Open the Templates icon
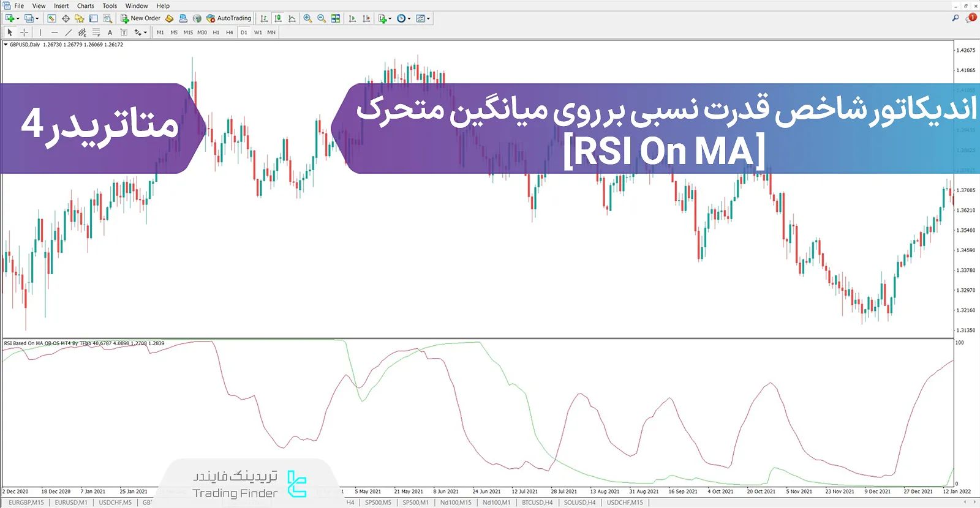 [x=420, y=18]
